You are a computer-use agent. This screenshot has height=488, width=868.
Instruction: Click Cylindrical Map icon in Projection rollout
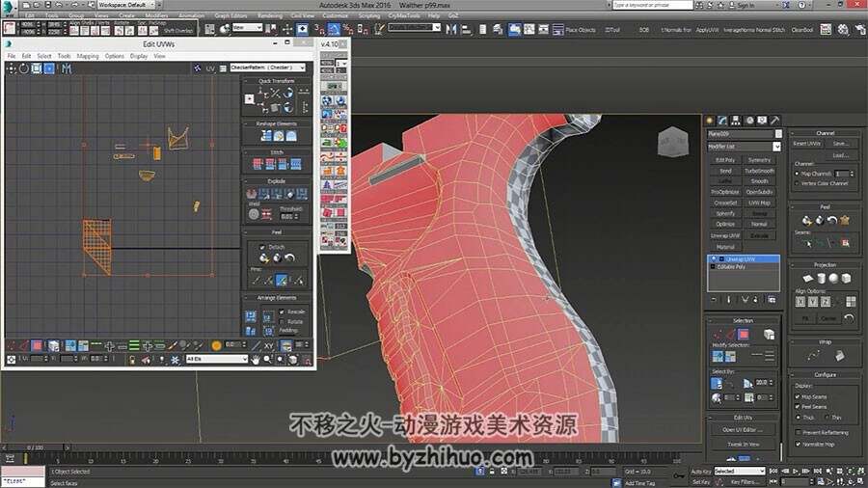[821, 279]
